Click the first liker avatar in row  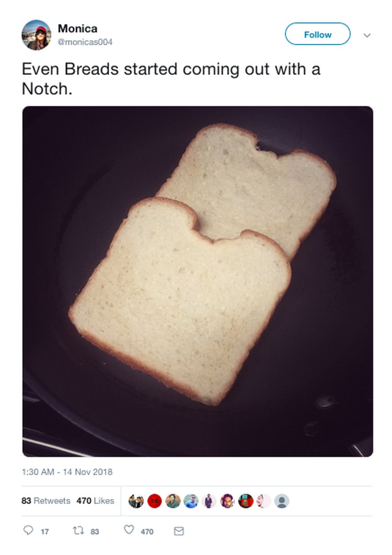click(136, 501)
